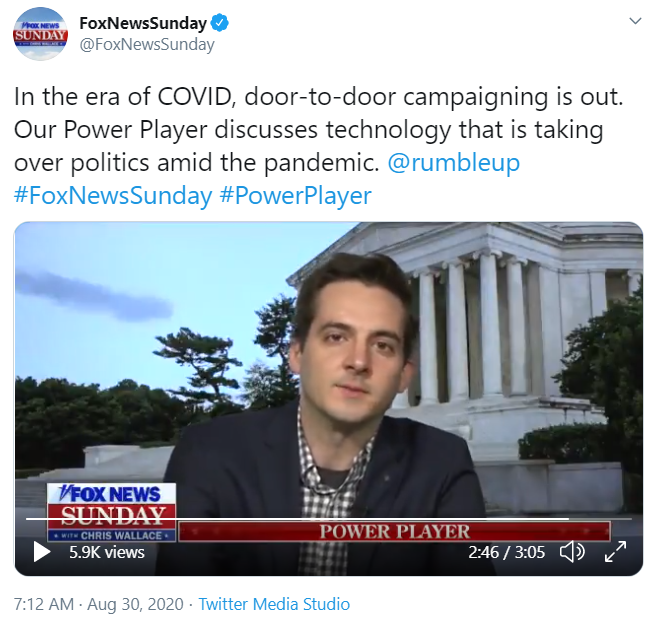Image resolution: width=661 pixels, height=625 pixels.
Task: Click the red POWER PLAYER banner
Action: pos(394,531)
